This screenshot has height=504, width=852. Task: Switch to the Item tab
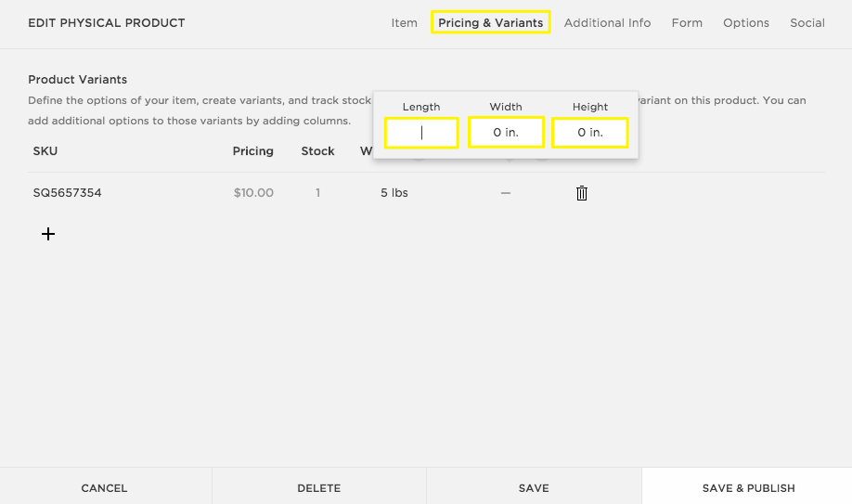(x=404, y=23)
